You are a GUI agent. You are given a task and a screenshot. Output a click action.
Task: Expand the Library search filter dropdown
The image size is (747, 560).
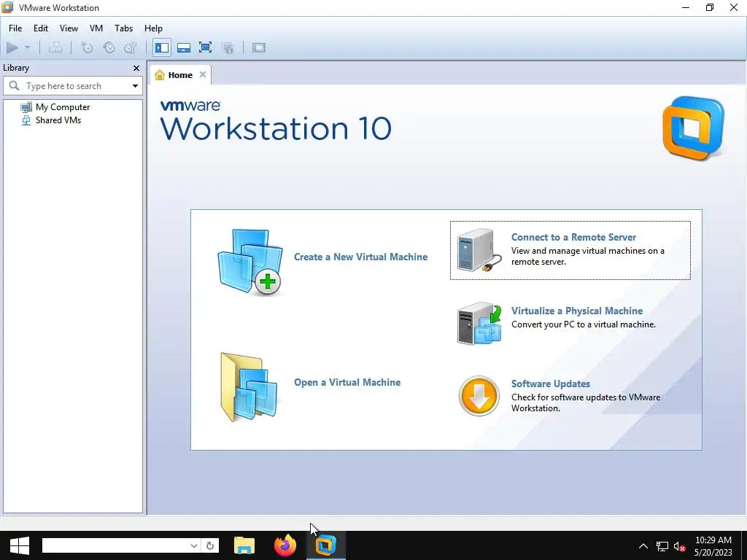(135, 86)
